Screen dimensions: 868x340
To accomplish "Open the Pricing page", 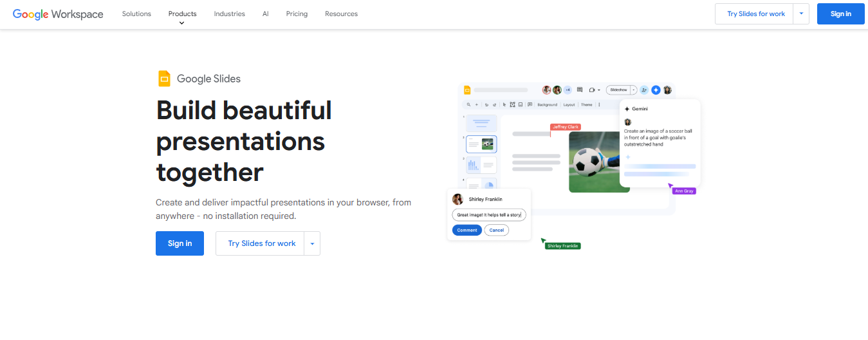I will (x=297, y=14).
